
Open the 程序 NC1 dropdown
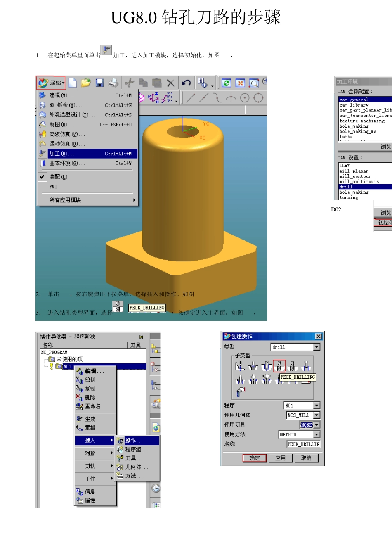316,406
